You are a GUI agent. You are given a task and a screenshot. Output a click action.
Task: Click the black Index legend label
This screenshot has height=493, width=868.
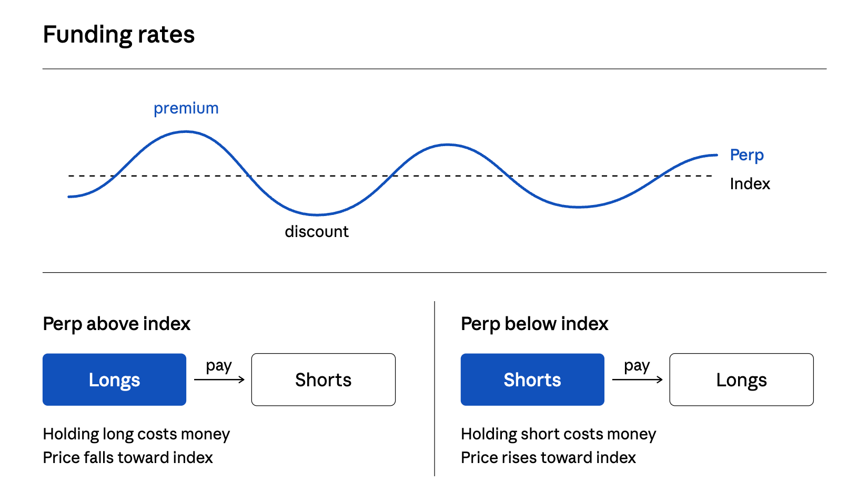(x=750, y=183)
